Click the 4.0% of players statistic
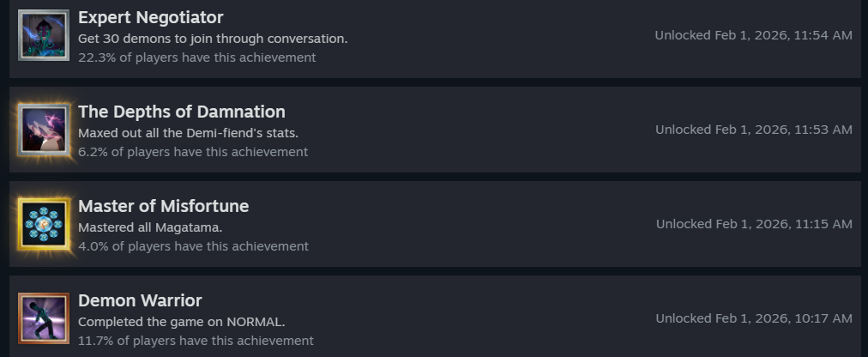 pos(193,246)
